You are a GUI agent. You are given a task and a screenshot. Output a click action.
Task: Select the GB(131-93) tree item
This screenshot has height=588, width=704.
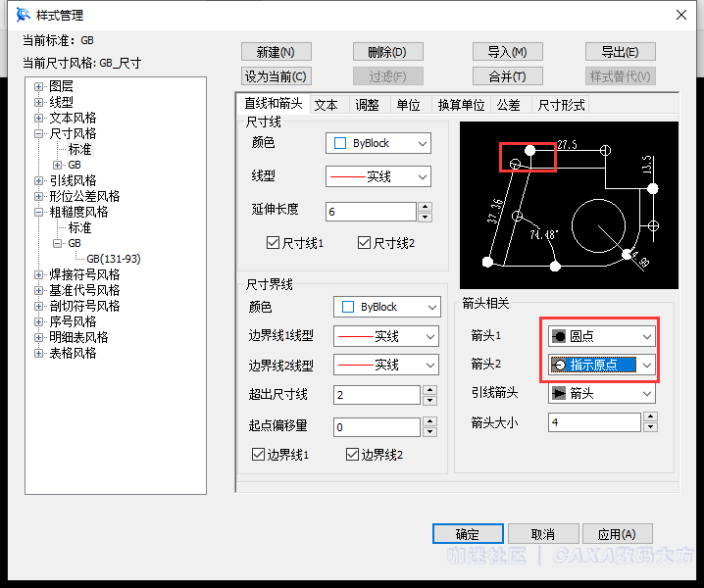coord(114,259)
